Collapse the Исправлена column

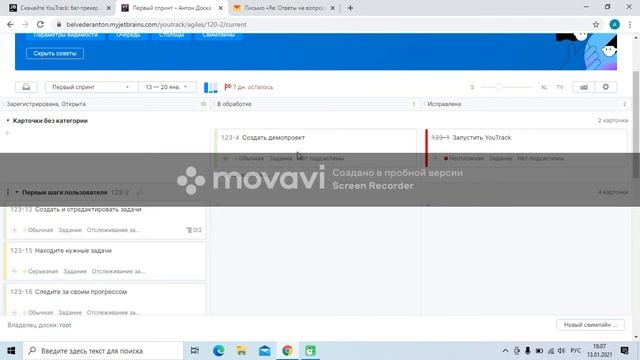424,104
